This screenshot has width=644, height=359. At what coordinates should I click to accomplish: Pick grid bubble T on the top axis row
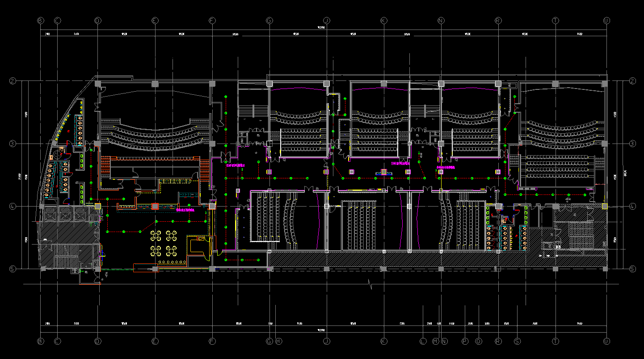[556, 21]
